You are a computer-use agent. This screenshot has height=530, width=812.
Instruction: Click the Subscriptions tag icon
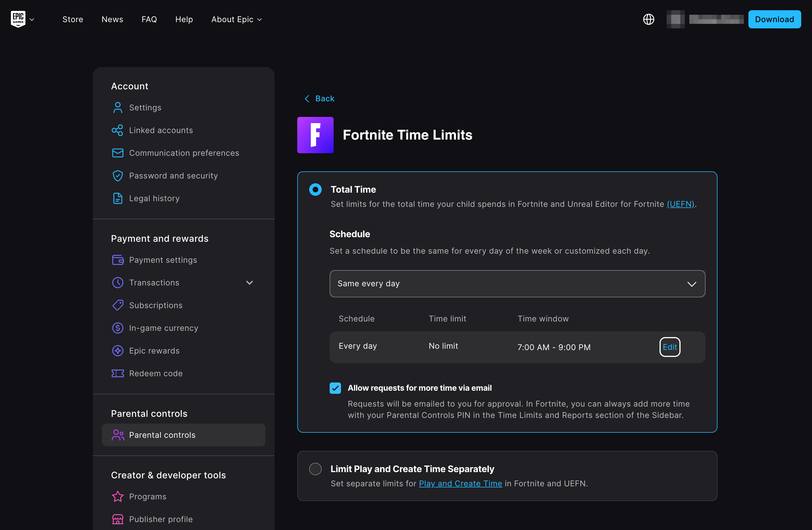pyautogui.click(x=118, y=305)
